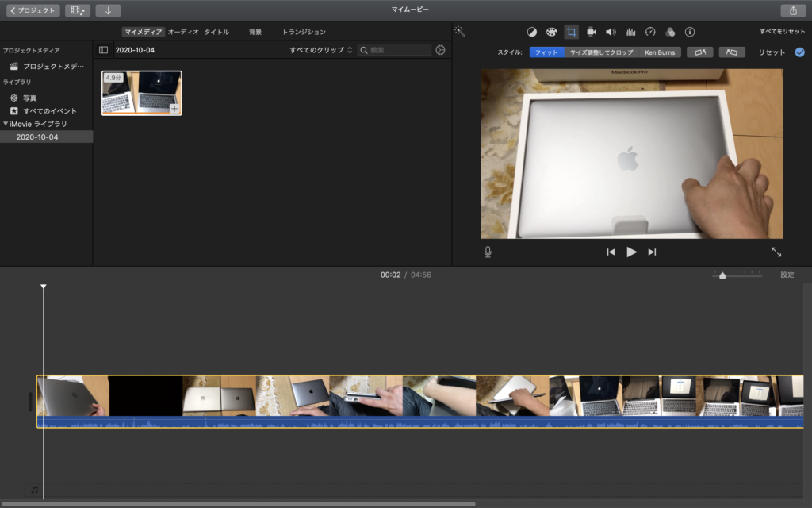
Task: Open the volume adjustment tool
Action: click(x=611, y=32)
